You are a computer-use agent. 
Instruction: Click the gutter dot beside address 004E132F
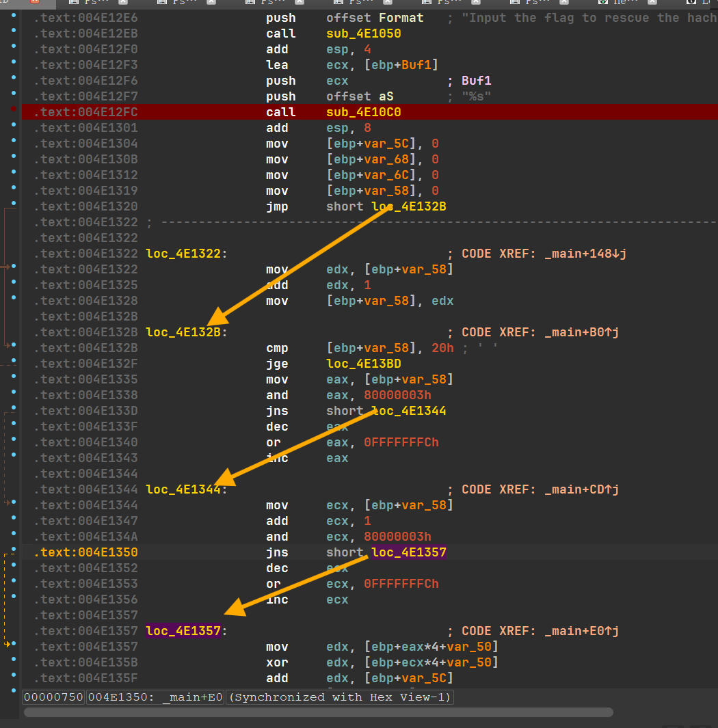14,364
